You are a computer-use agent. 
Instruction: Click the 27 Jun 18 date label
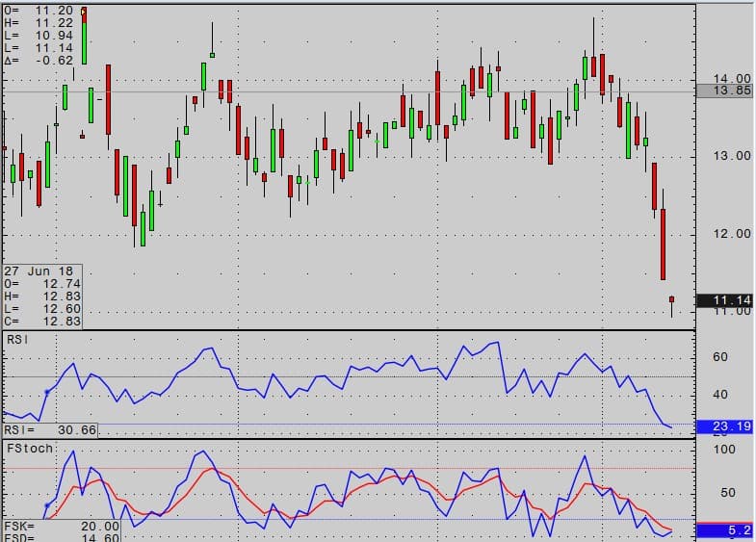coord(39,271)
